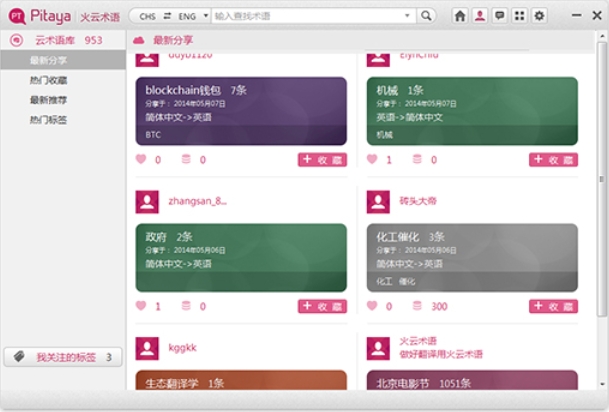Click the tag icon beside 我关注的标签
The image size is (609, 412).
(19, 356)
